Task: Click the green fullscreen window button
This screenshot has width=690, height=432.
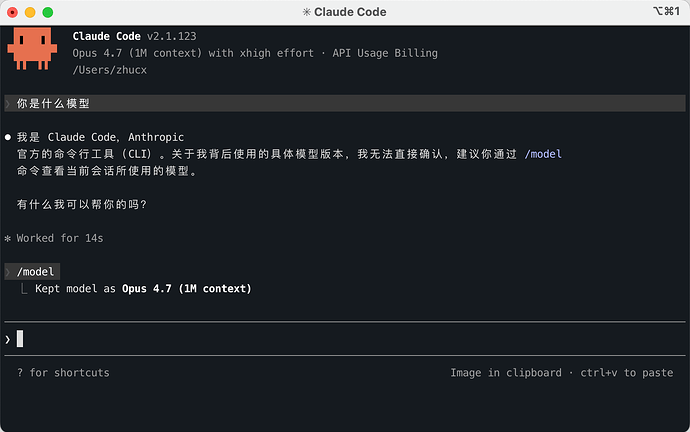Action: (x=48, y=12)
